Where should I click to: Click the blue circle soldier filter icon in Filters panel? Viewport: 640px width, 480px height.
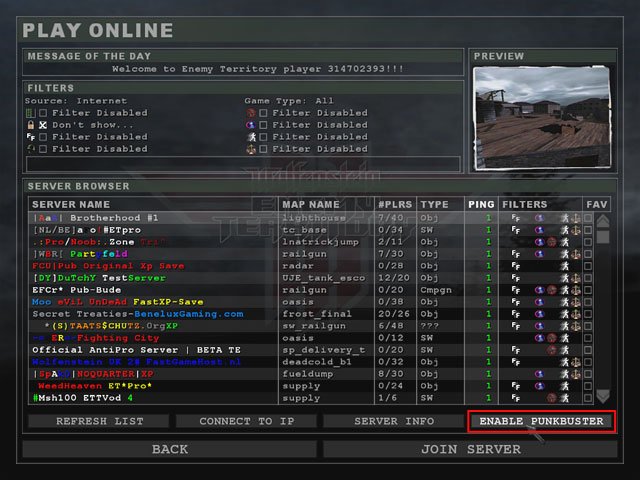[x=251, y=125]
